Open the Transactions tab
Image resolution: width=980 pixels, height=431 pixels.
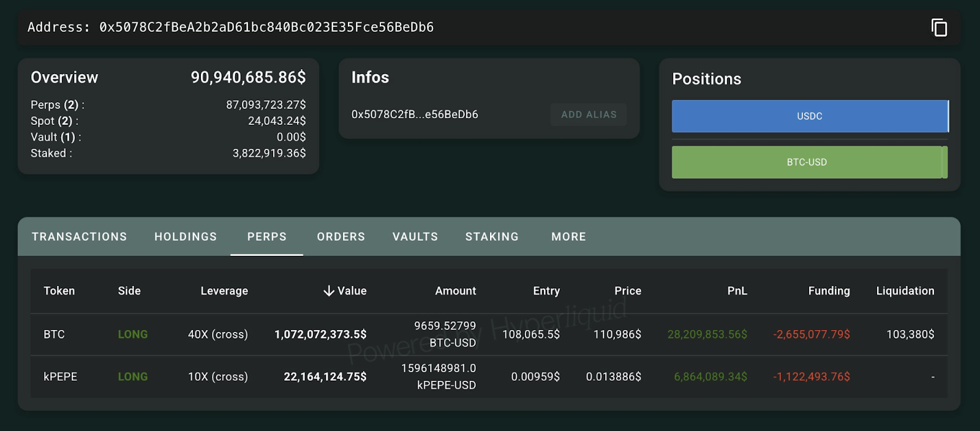click(79, 237)
